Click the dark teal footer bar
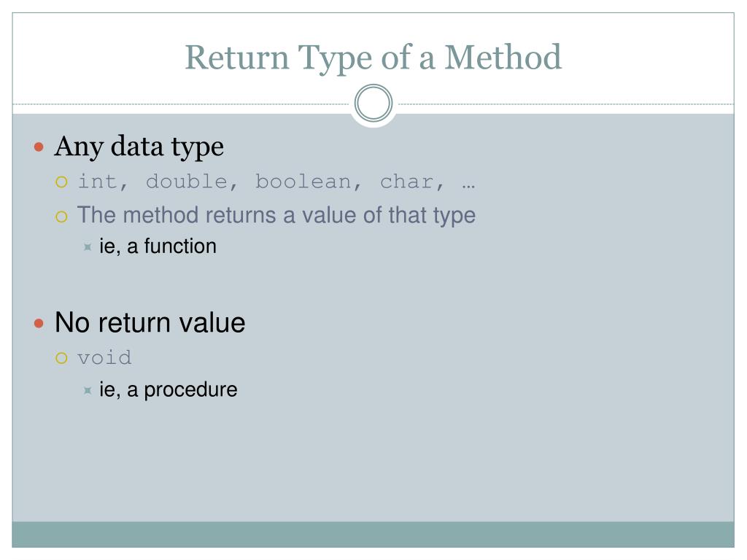The width and height of the screenshot is (747, 560). [x=373, y=534]
